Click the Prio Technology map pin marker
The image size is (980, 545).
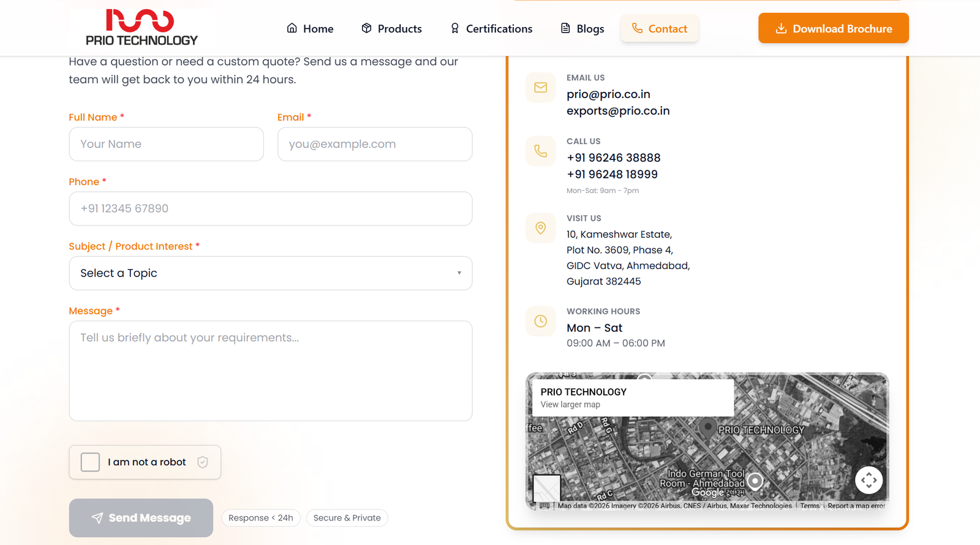click(x=707, y=427)
